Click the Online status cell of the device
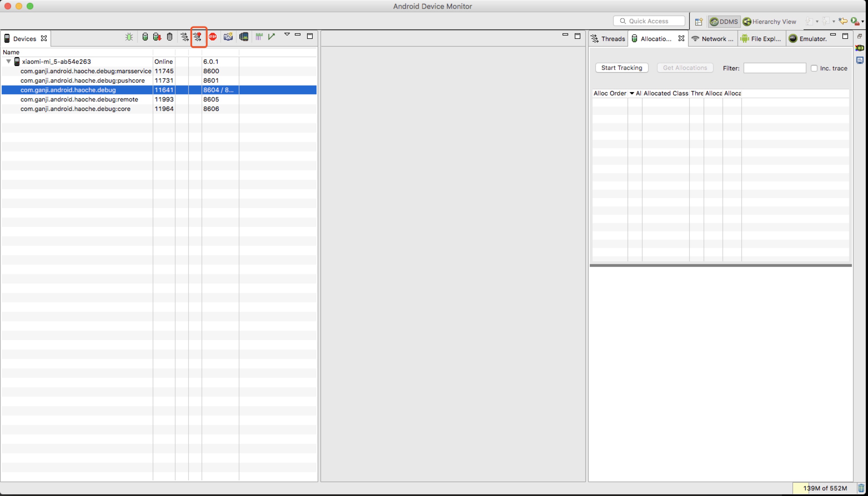The image size is (868, 496). pos(164,62)
